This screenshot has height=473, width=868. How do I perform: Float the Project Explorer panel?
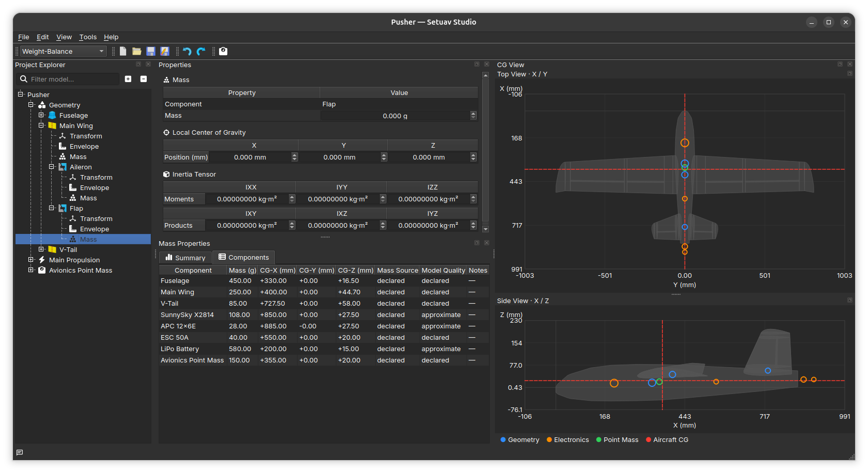click(138, 64)
